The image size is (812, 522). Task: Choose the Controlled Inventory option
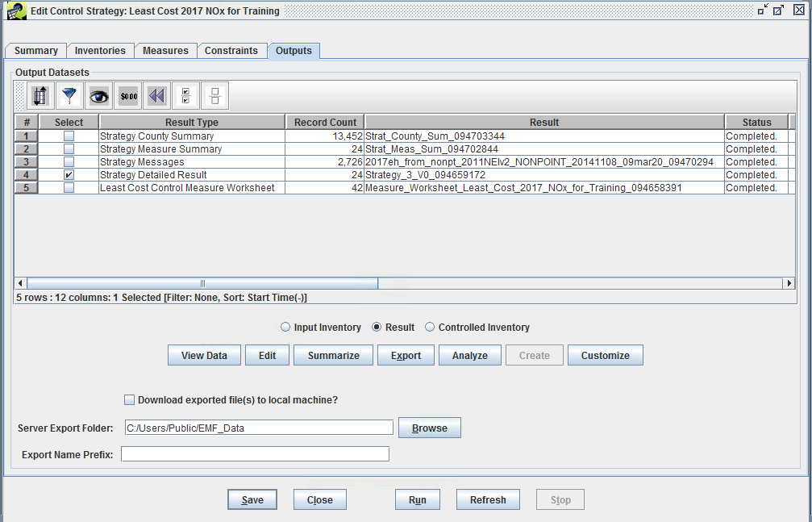(x=430, y=327)
